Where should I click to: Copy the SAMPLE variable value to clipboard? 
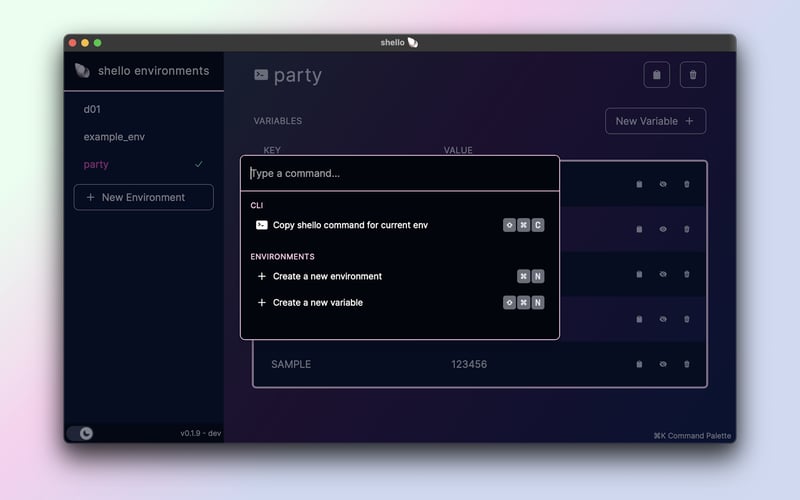[639, 364]
